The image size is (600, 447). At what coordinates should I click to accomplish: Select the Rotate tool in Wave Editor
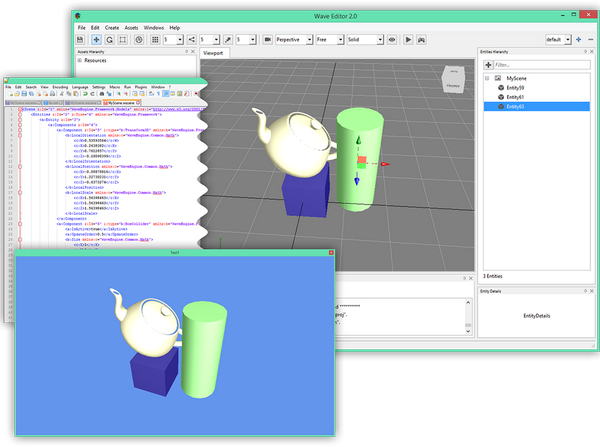click(109, 39)
